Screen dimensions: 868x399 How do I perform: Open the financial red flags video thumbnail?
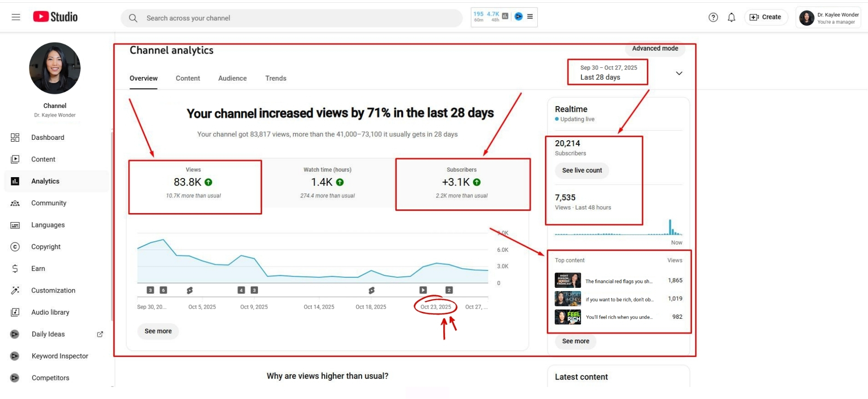click(x=567, y=280)
